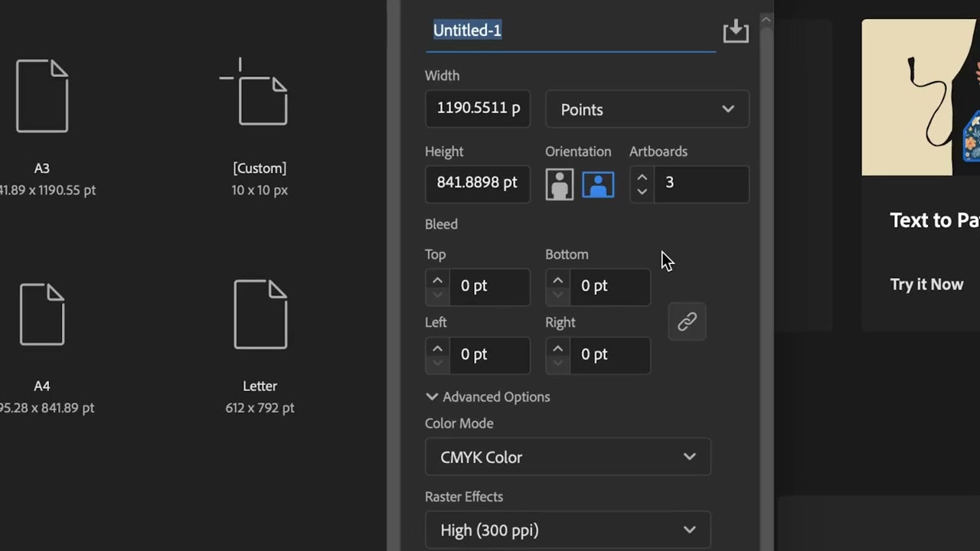The width and height of the screenshot is (980, 551).
Task: Select landscape orientation icon
Action: (598, 184)
